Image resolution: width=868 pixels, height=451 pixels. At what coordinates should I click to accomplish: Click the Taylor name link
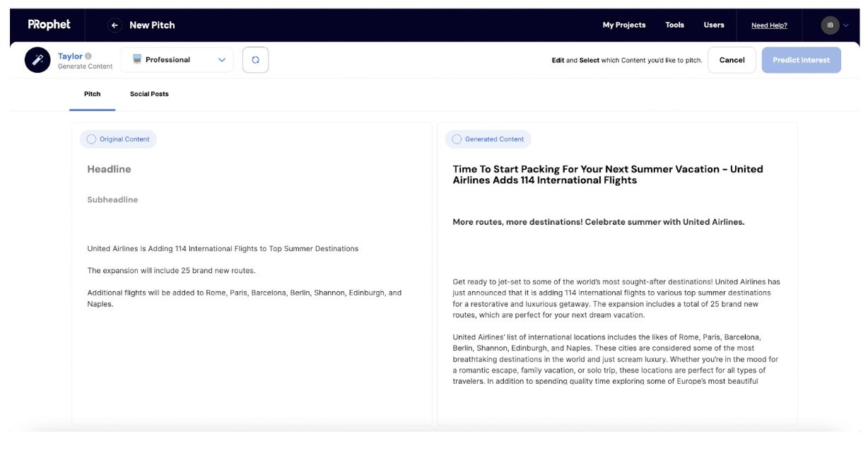[x=70, y=56]
